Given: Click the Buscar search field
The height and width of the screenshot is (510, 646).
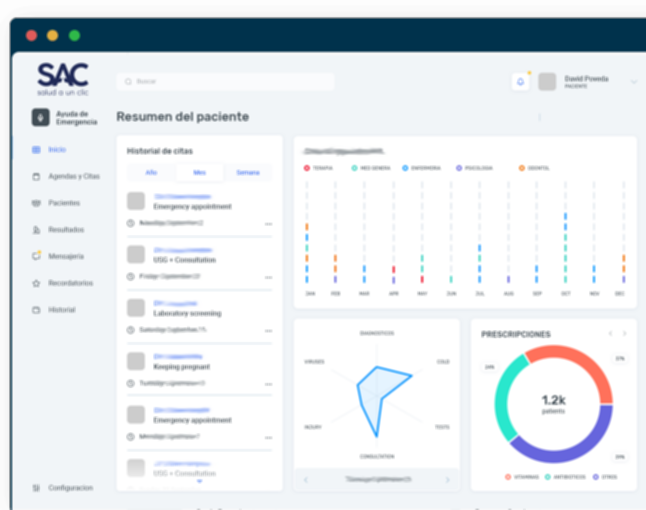Looking at the screenshot, I should click(x=225, y=81).
